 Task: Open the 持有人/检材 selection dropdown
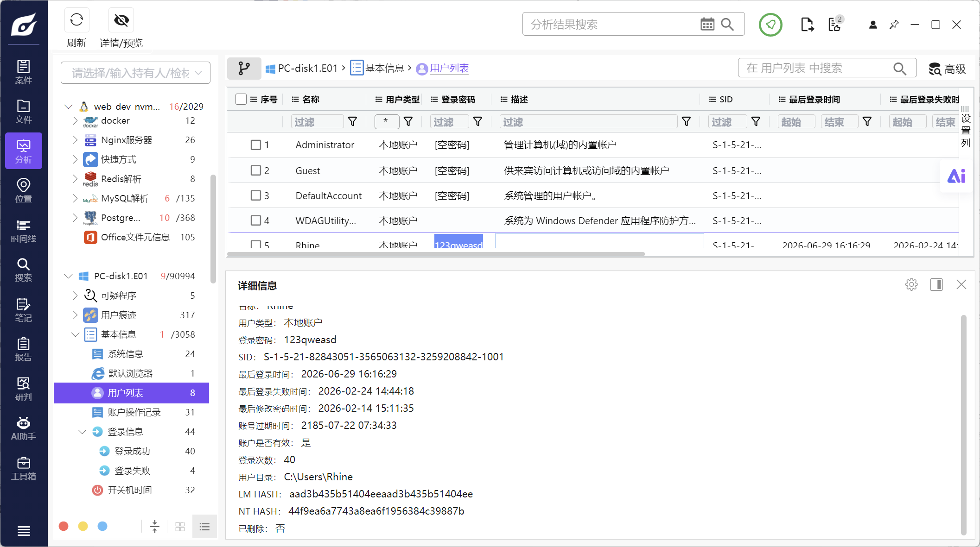click(136, 73)
